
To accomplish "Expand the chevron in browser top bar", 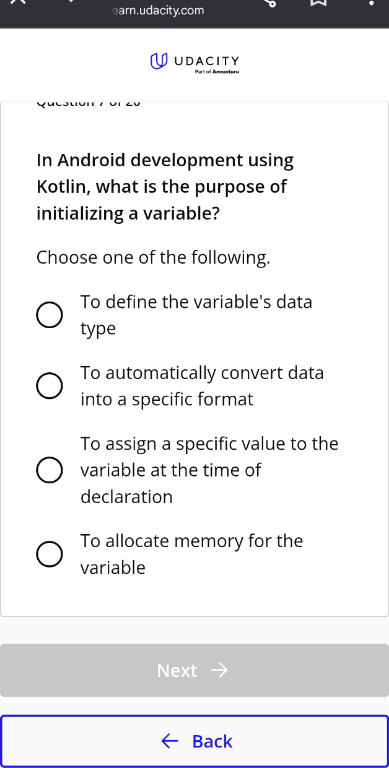I will coord(72,1).
